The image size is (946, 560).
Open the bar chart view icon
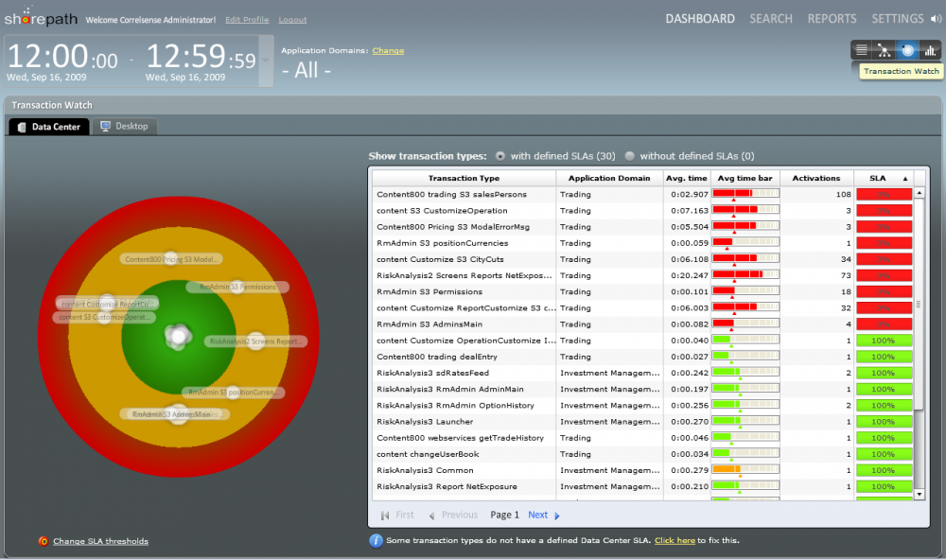click(930, 50)
